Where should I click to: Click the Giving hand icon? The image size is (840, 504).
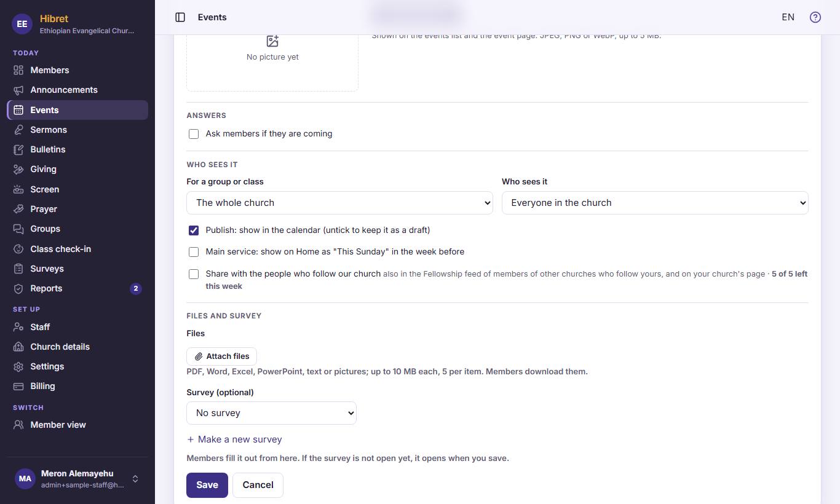[18, 169]
